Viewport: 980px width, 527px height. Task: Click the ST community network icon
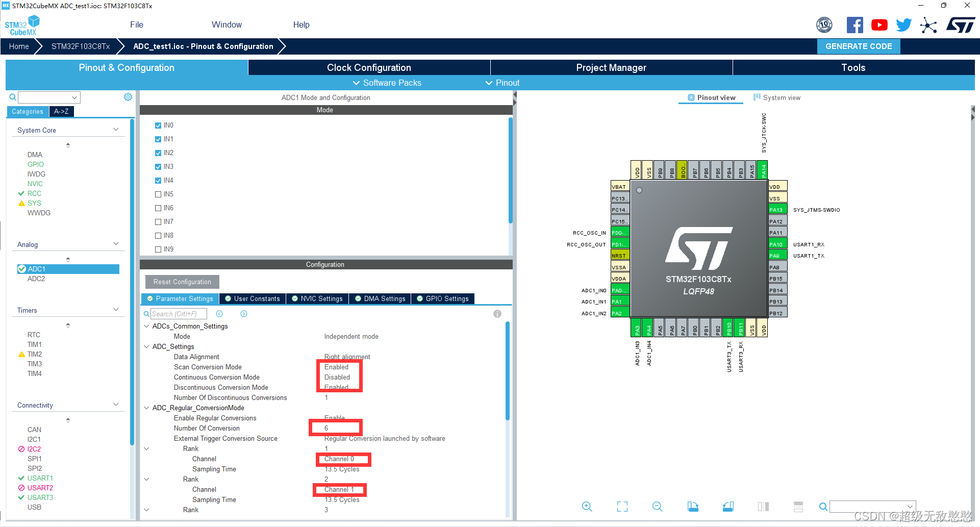[x=928, y=25]
